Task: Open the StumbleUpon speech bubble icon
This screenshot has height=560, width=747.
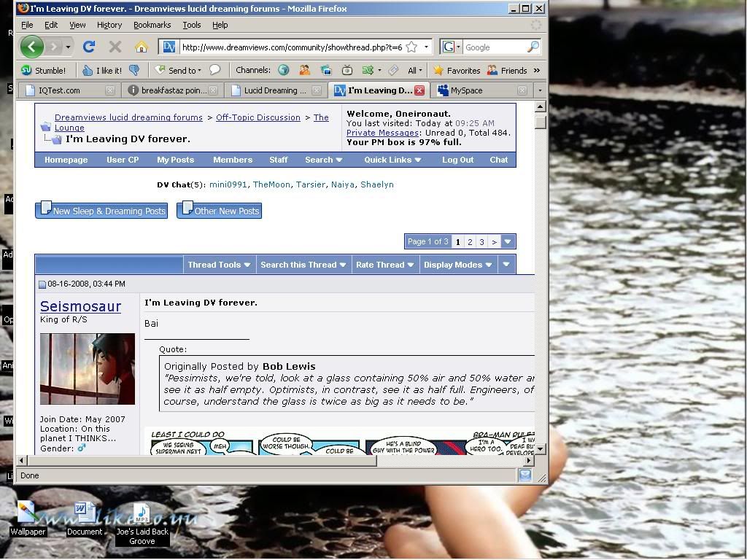Action: click(x=215, y=70)
